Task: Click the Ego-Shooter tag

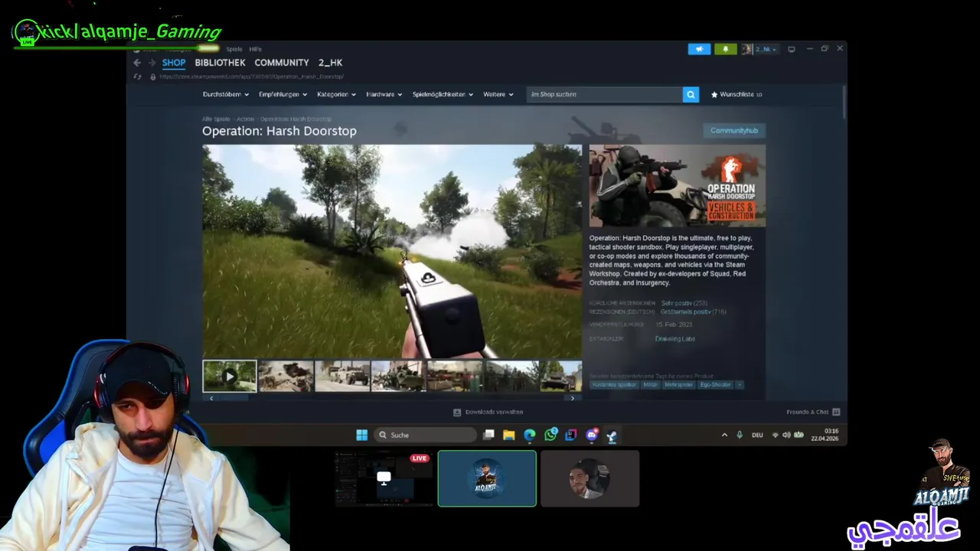Action: click(x=715, y=385)
